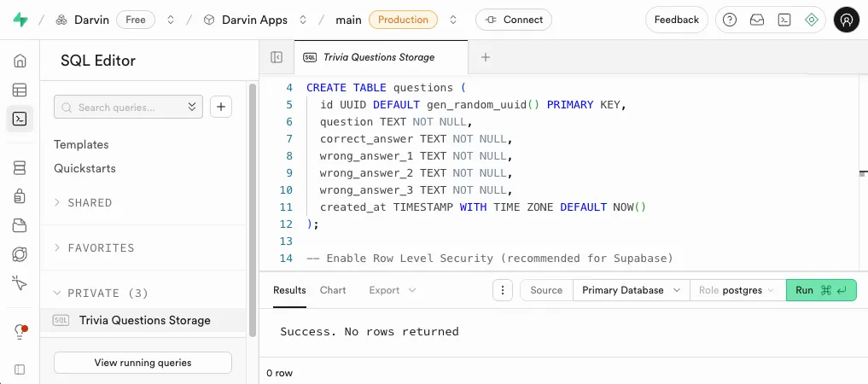Open results kebab options menu
This screenshot has width=868, height=384.
[x=502, y=290]
